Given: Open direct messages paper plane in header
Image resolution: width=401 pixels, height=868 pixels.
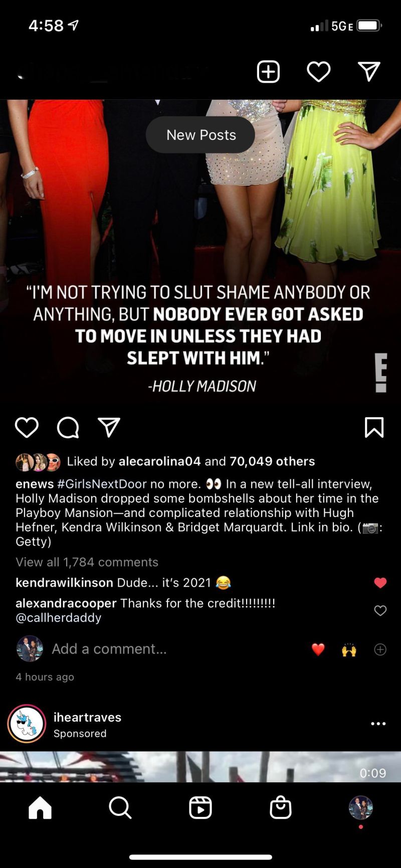Looking at the screenshot, I should pyautogui.click(x=369, y=72).
